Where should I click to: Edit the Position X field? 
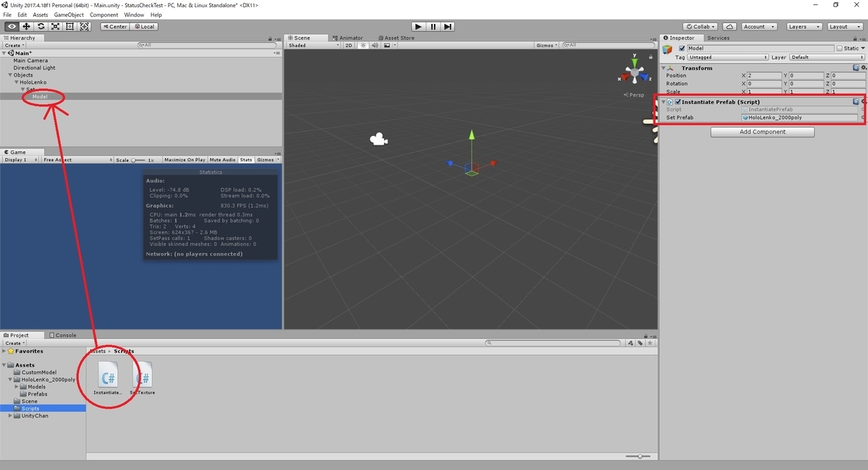tap(765, 75)
